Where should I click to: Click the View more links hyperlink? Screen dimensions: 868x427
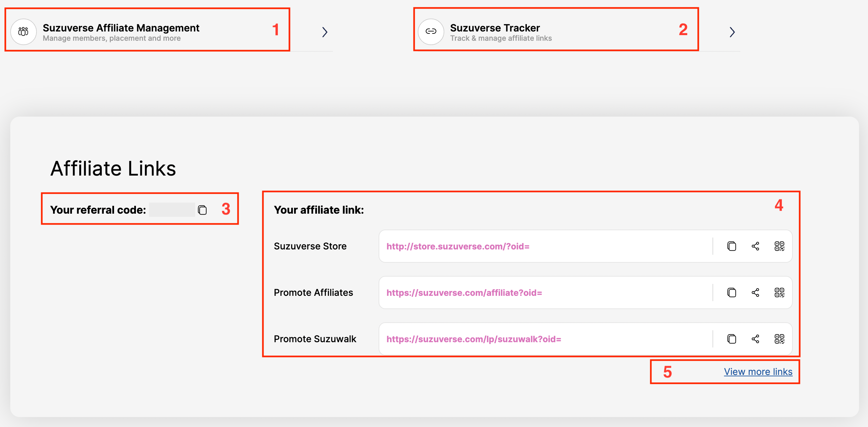[758, 372]
